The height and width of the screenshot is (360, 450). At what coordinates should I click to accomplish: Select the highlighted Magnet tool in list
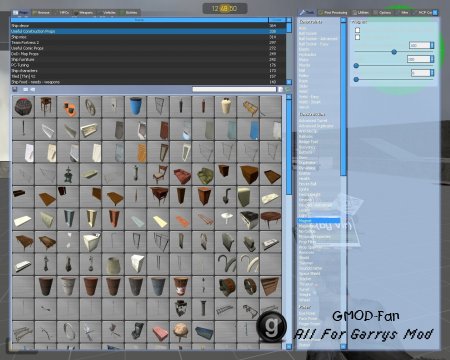click(318, 221)
